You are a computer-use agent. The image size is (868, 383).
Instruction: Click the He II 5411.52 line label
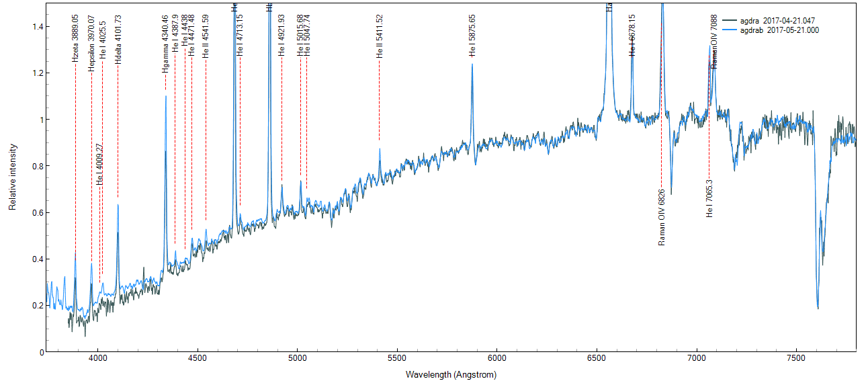[x=380, y=36]
